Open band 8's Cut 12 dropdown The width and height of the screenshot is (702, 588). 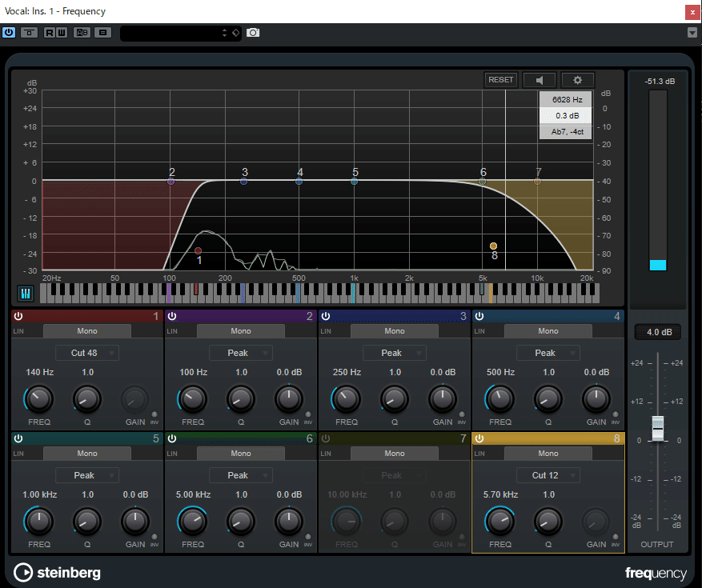pyautogui.click(x=548, y=474)
